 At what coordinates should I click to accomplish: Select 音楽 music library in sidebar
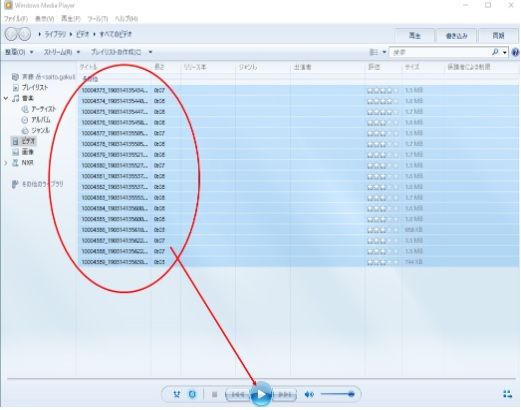tap(28, 98)
